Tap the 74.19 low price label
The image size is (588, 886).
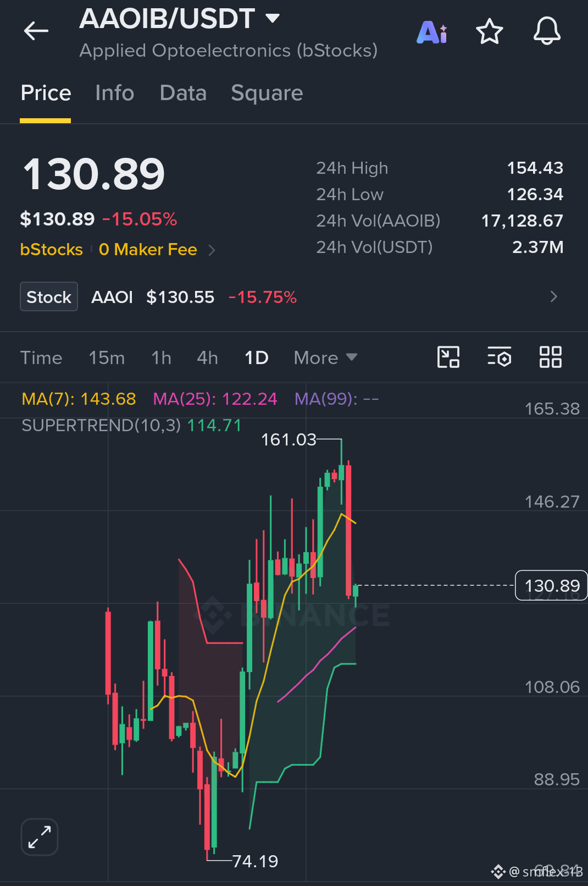(x=255, y=861)
